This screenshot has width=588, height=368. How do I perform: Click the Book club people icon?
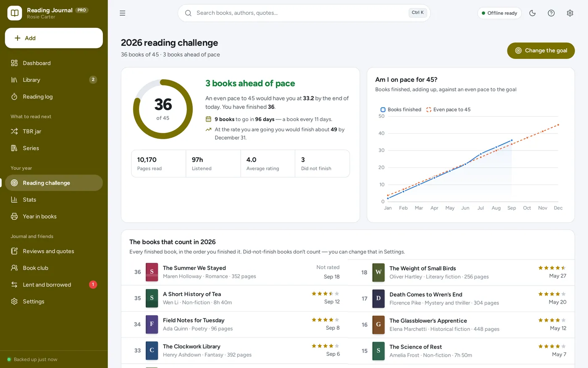[14, 268]
